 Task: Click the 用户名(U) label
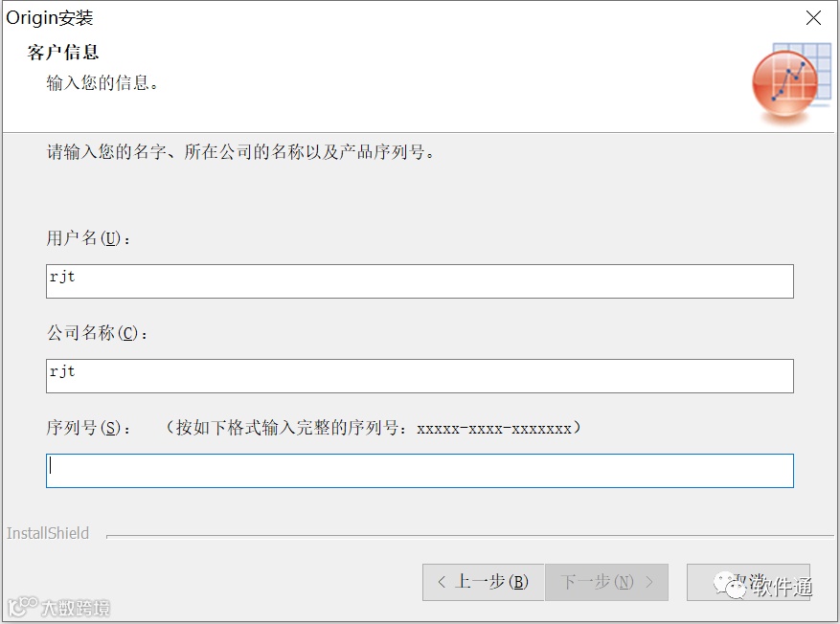(x=88, y=237)
